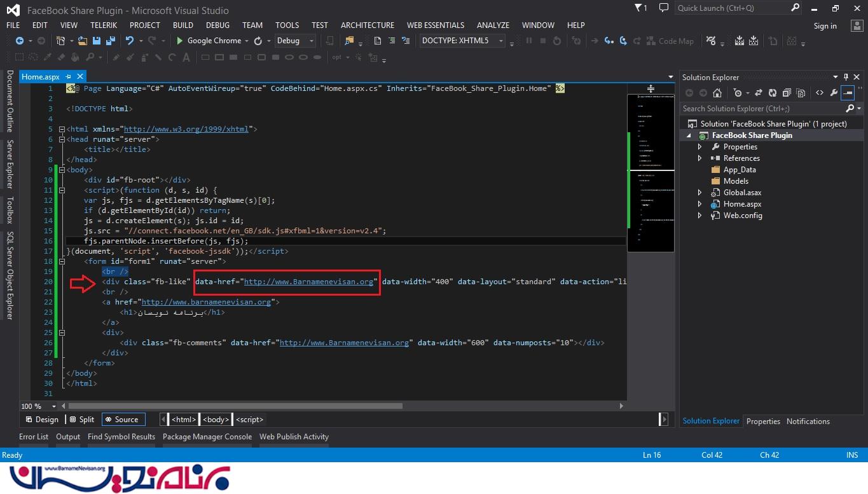868x494 pixels.
Task: Click the Sign in link
Action: coord(825,26)
